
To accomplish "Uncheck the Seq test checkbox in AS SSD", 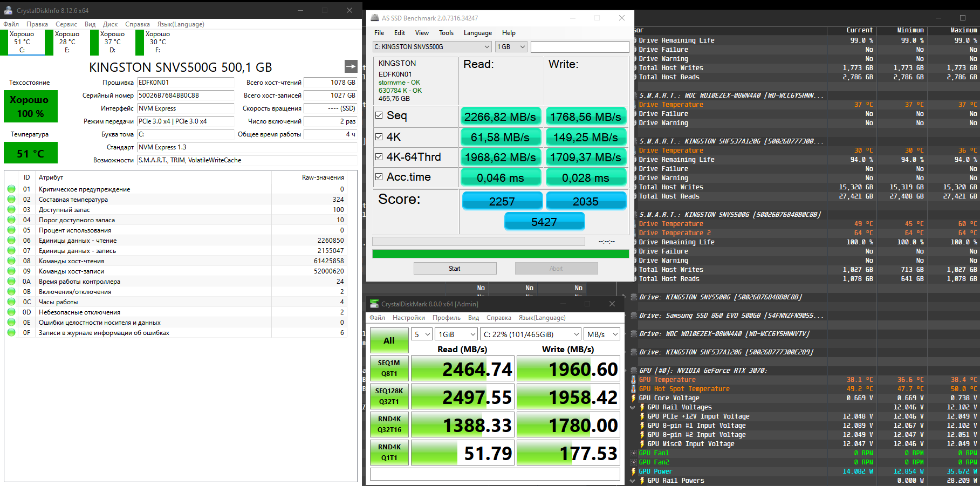I will tap(379, 115).
